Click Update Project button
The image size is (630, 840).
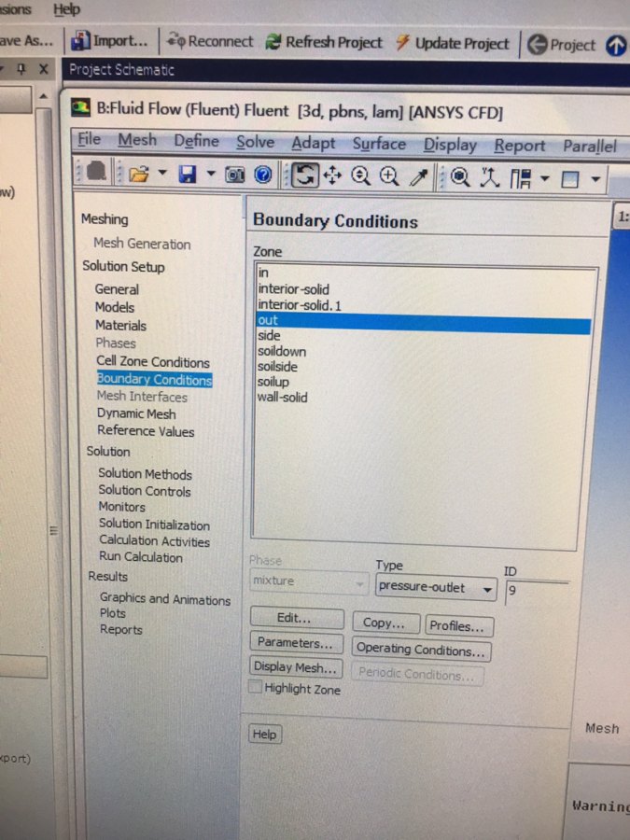(453, 43)
